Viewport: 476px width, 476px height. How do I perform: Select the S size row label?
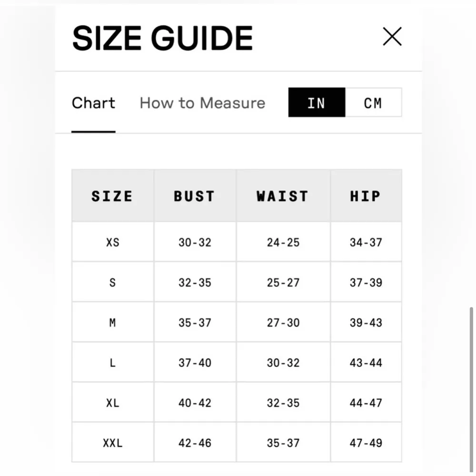[x=112, y=282]
